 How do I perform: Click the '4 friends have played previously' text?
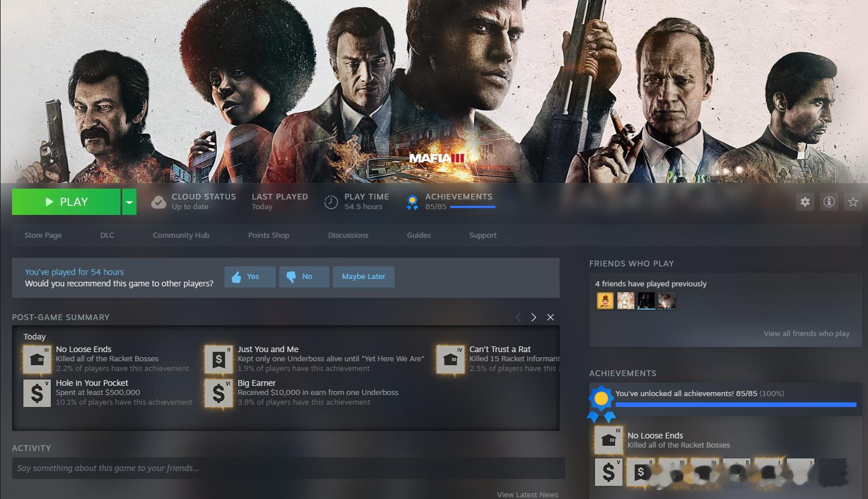651,284
